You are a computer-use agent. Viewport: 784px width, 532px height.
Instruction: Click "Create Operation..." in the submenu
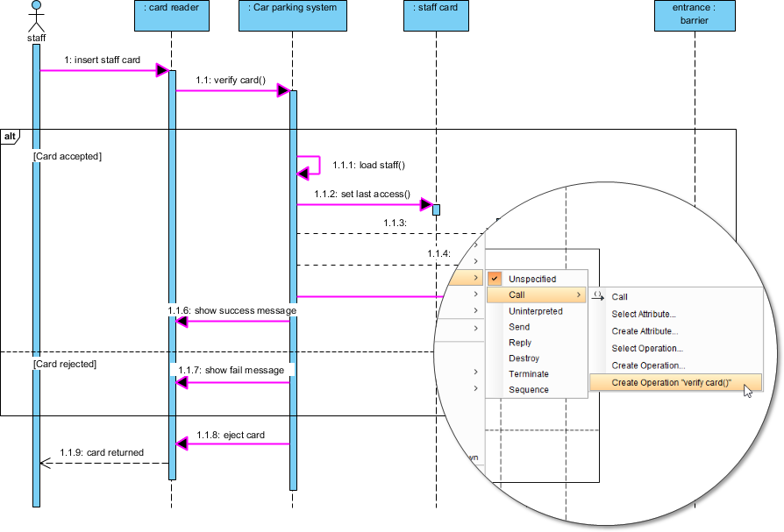click(649, 365)
